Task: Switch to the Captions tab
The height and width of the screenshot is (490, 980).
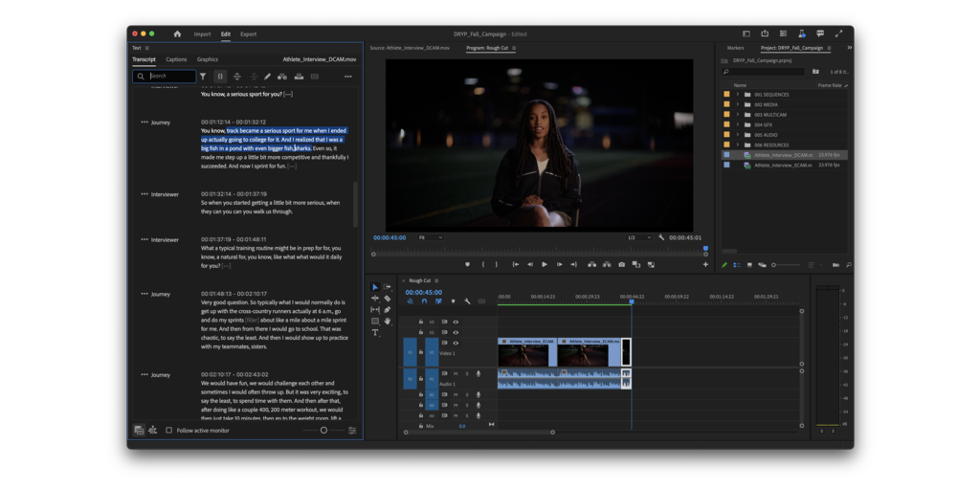Action: click(x=176, y=59)
